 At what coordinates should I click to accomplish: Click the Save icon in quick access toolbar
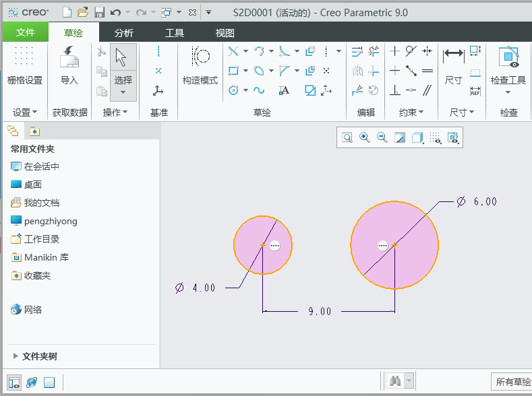pos(99,13)
